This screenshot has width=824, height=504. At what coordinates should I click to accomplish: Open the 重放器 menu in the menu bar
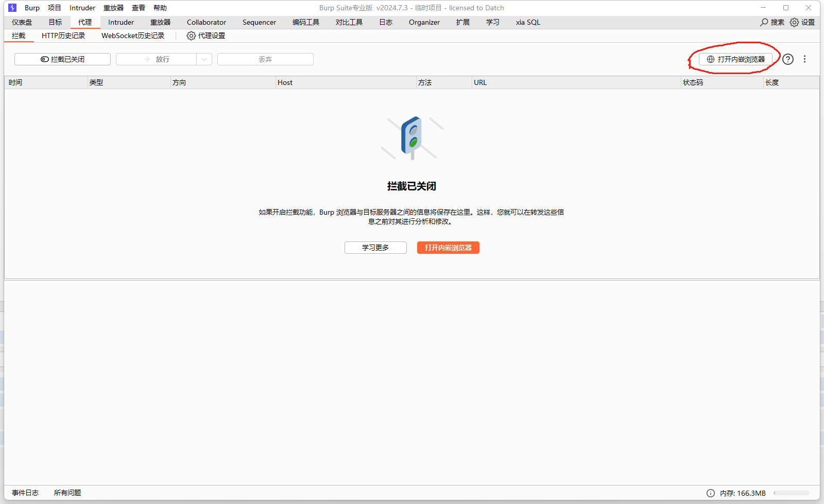click(113, 8)
